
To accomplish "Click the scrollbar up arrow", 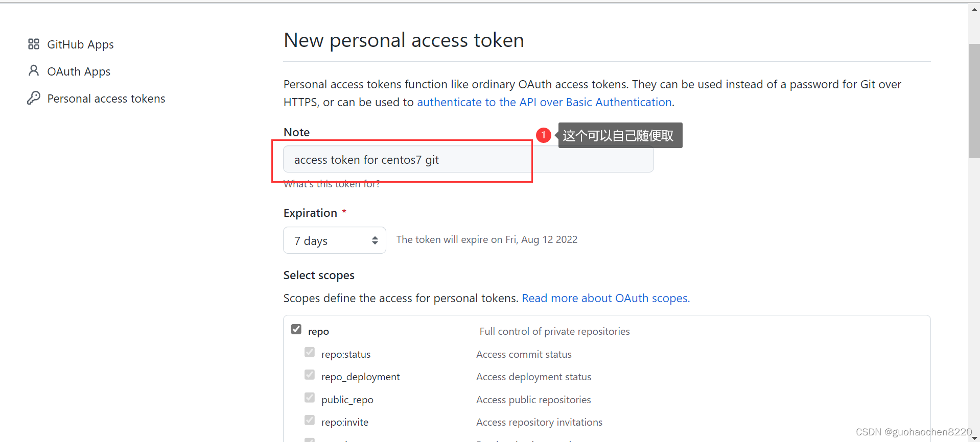I will coord(974,10).
